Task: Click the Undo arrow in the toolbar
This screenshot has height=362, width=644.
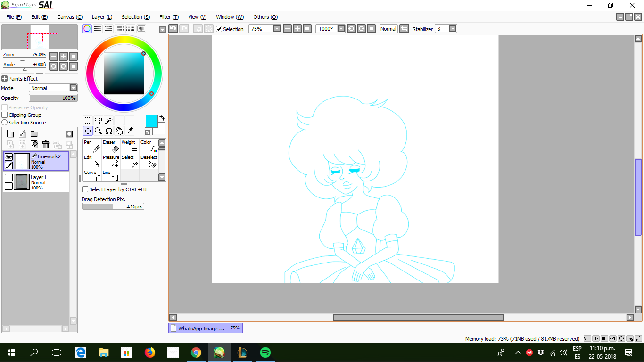Action: (173, 29)
